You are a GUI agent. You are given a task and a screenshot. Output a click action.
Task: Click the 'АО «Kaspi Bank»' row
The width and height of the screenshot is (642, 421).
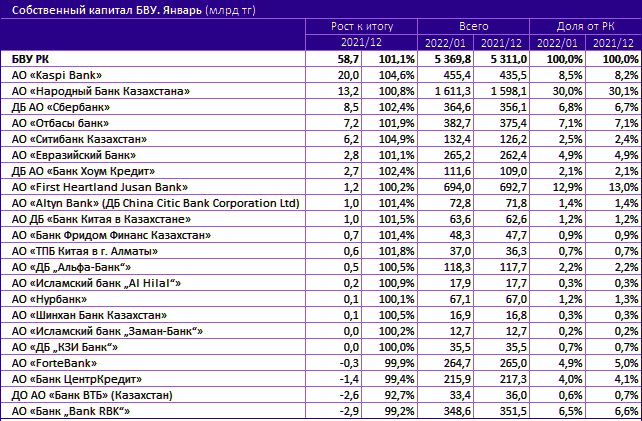click(x=321, y=75)
